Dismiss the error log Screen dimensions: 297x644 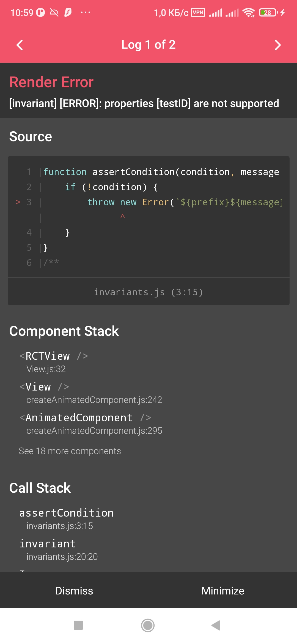[74, 591]
